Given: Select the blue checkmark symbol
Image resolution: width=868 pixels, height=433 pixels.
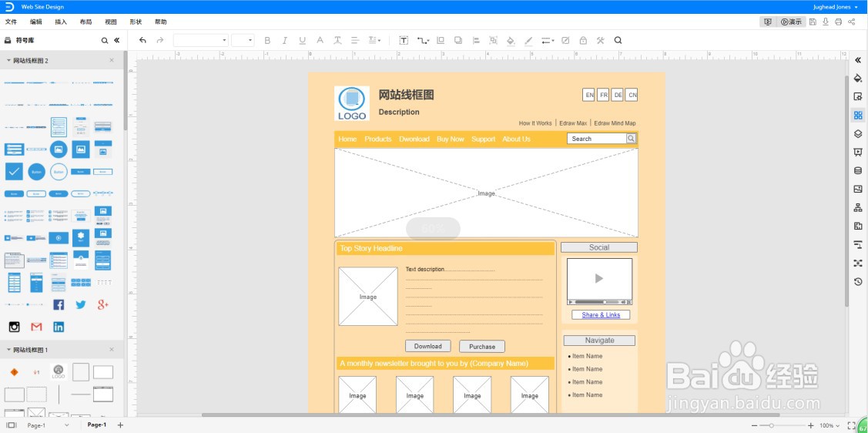Looking at the screenshot, I should pyautogui.click(x=14, y=172).
